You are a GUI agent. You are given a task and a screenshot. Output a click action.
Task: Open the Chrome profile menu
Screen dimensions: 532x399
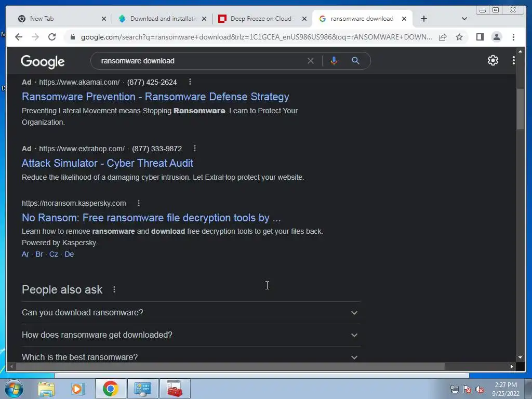pyautogui.click(x=496, y=37)
